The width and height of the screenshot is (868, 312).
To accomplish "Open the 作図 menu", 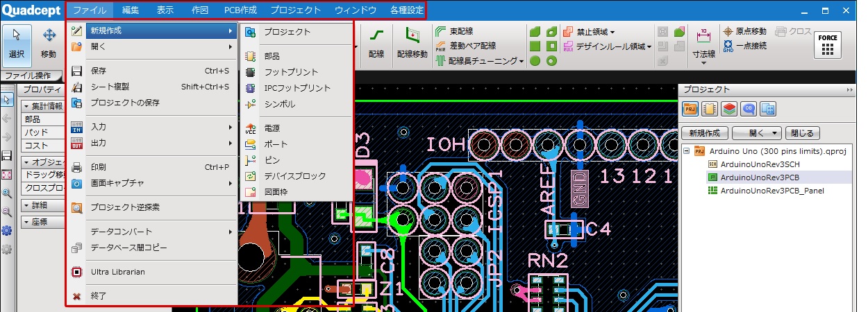I will click(200, 10).
